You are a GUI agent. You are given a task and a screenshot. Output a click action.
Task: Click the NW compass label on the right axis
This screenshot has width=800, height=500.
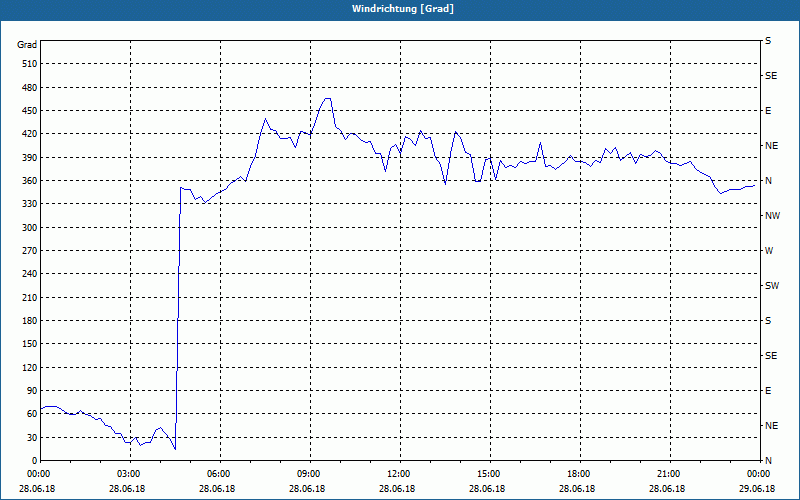tap(772, 216)
